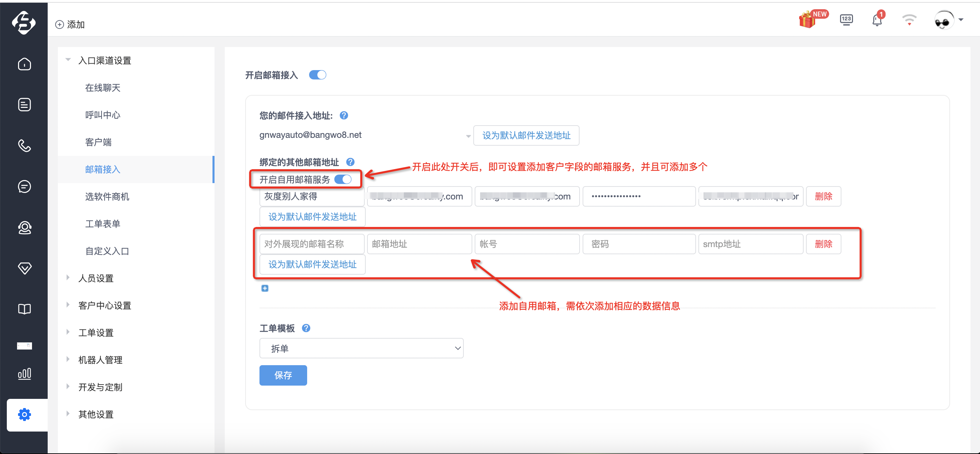The width and height of the screenshot is (980, 454).
Task: Open the statistics bar chart sidebar icon
Action: click(25, 374)
